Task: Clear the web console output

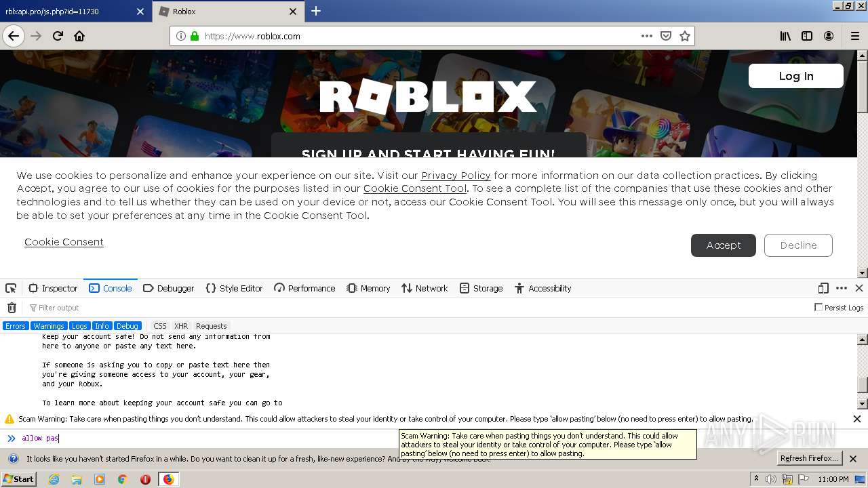Action: pyautogui.click(x=12, y=308)
